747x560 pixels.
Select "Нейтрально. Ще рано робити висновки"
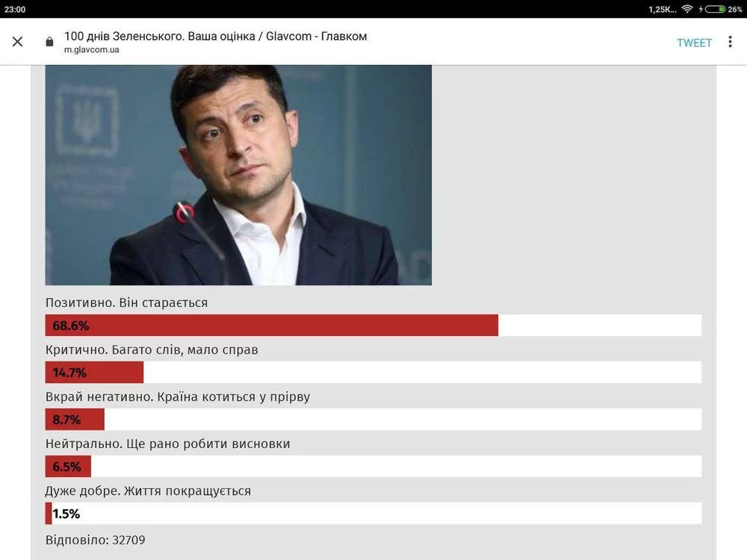(167, 444)
